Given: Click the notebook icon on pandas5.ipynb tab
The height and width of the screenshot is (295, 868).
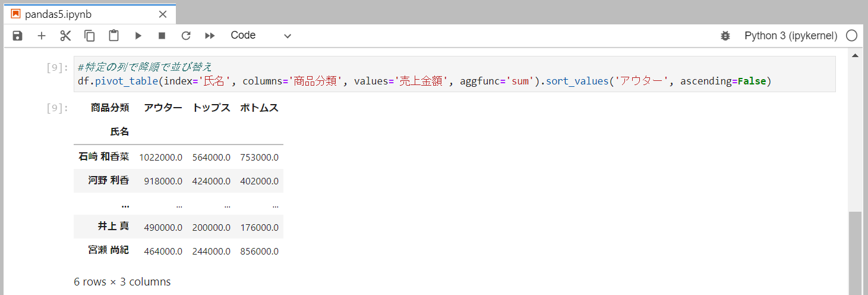Looking at the screenshot, I should click(15, 14).
